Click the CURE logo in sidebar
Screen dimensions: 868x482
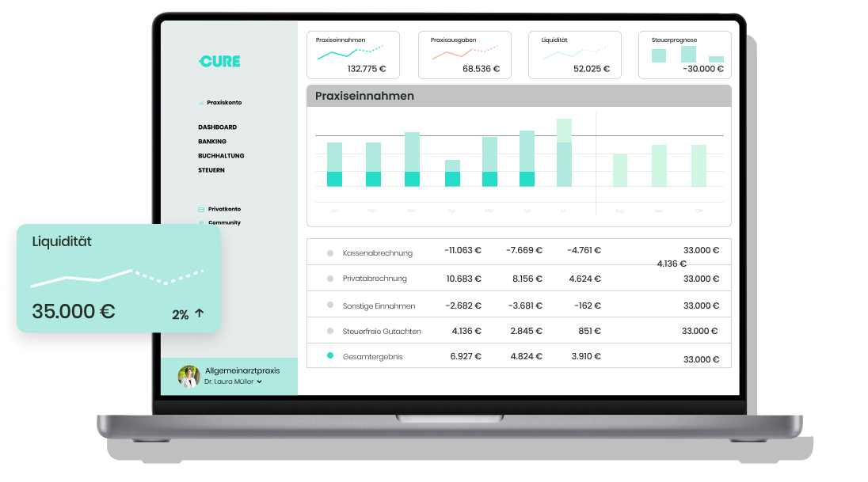tap(219, 62)
